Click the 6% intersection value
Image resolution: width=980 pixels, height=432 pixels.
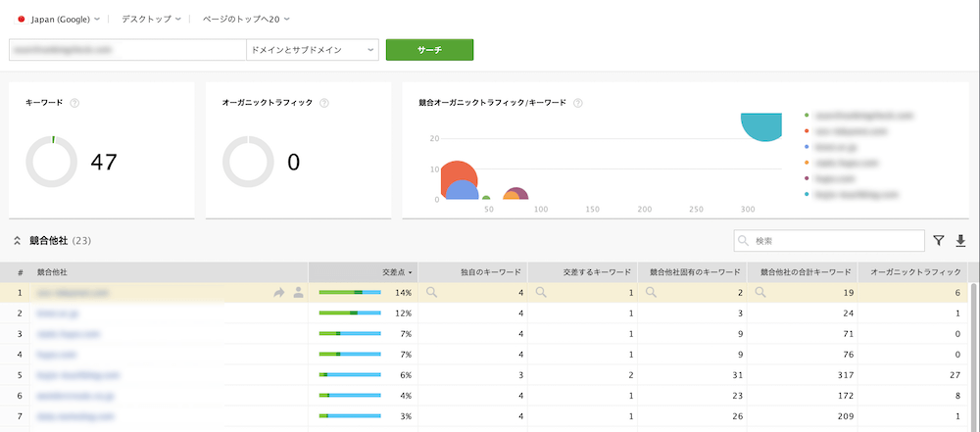(406, 374)
